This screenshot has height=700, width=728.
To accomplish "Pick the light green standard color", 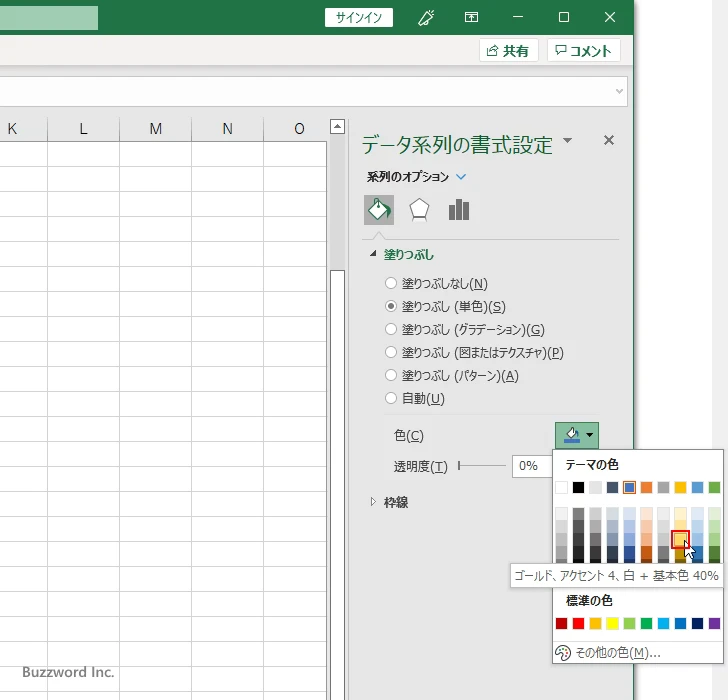I will click(630, 623).
